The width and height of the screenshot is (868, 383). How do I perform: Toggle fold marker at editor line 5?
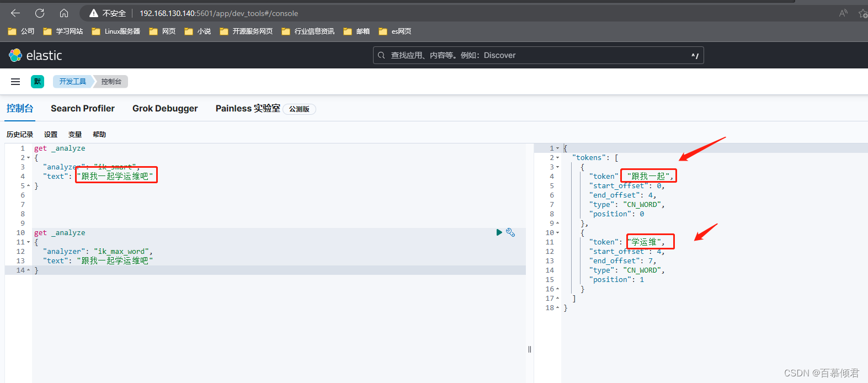pos(28,186)
